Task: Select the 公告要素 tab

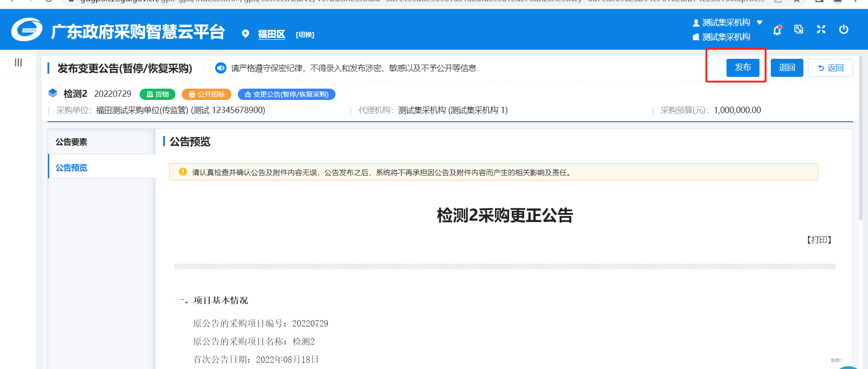Action: [71, 142]
